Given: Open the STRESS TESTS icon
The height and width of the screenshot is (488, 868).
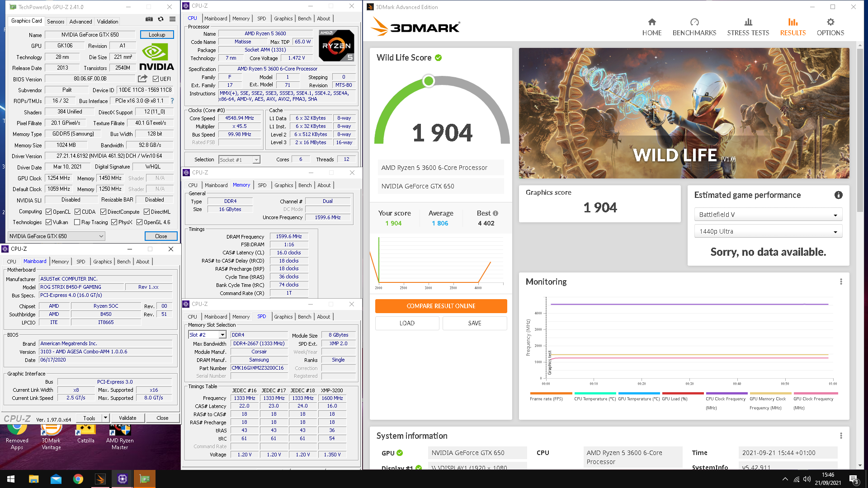Looking at the screenshot, I should 748,22.
